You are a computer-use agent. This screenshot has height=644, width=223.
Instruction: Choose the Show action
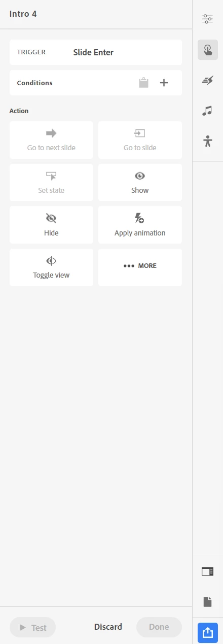(x=140, y=183)
